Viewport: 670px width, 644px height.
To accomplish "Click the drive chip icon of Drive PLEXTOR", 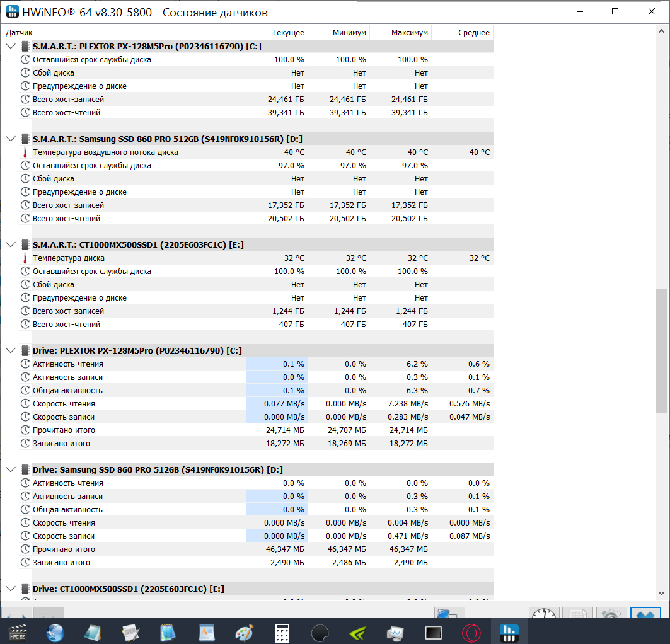I will [25, 350].
